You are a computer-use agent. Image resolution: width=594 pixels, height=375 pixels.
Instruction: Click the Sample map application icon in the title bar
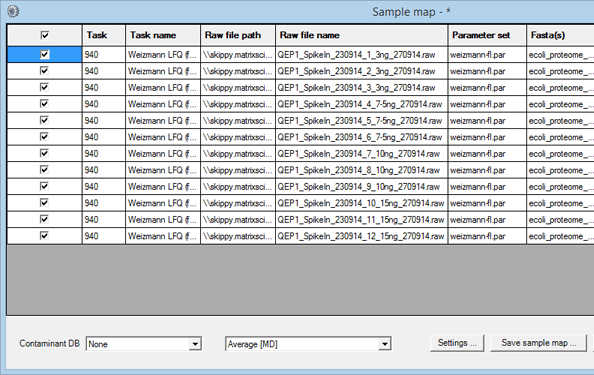13,11
